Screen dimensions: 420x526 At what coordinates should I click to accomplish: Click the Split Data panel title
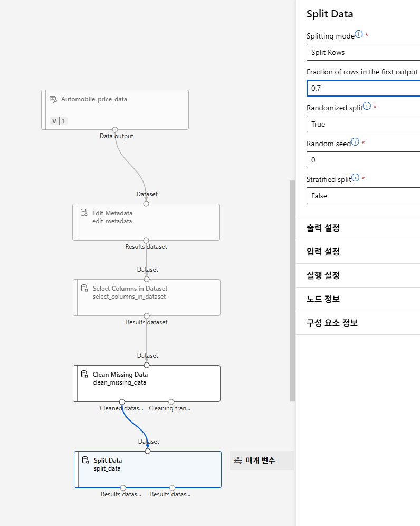pyautogui.click(x=330, y=14)
